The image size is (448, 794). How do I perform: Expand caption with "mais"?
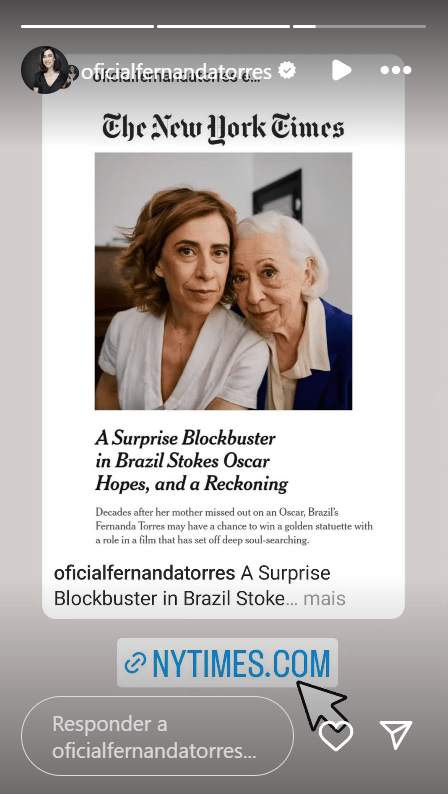pyautogui.click(x=324, y=598)
